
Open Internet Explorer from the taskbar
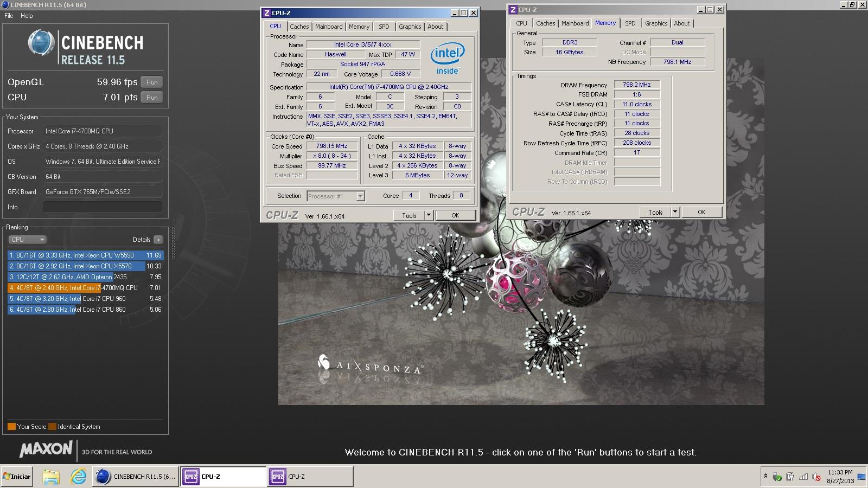[x=79, y=477]
